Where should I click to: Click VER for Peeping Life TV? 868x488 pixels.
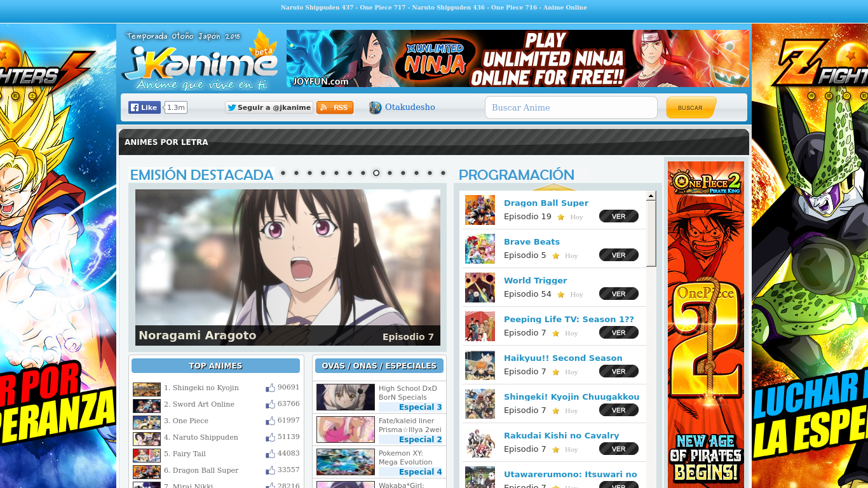[619, 333]
